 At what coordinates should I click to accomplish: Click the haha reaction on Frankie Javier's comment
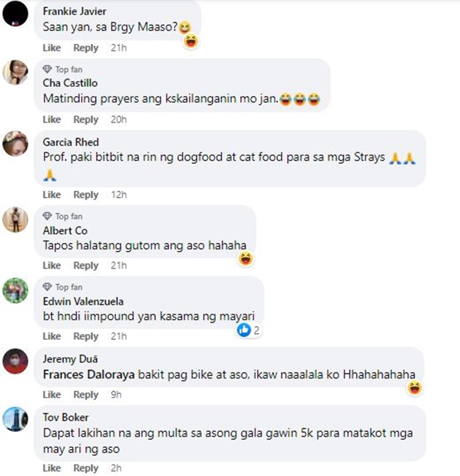click(x=191, y=40)
